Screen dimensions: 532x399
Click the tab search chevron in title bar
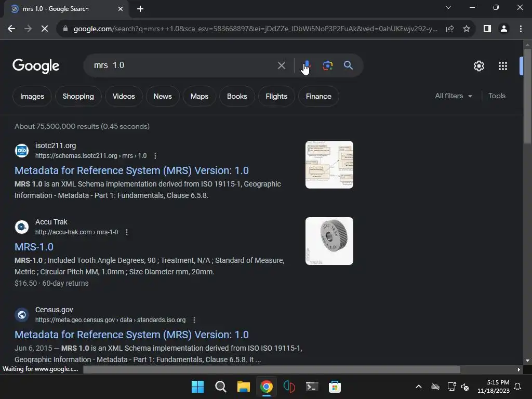[448, 7]
